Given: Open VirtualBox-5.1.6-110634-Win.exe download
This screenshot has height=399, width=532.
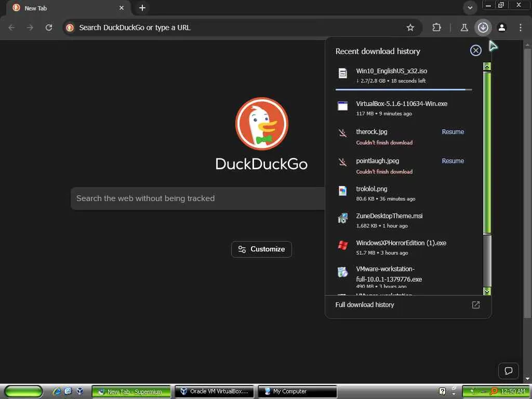Looking at the screenshot, I should click(x=404, y=108).
